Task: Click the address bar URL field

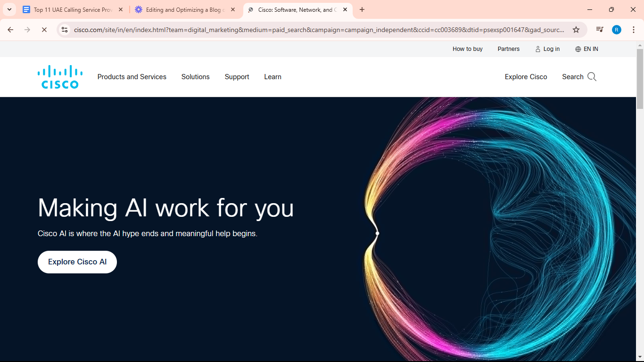Action: [x=319, y=30]
